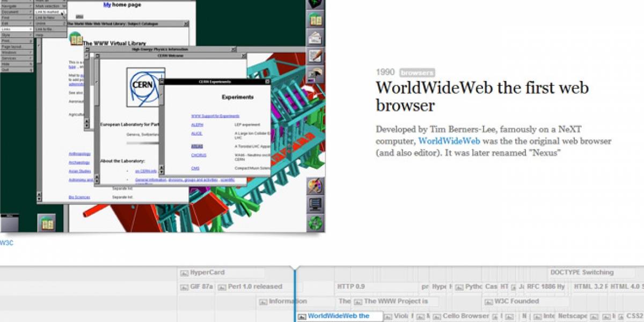Open the WorldWideWeb link in the description
Image resolution: width=644 pixels, height=322 pixels.
pyautogui.click(x=449, y=141)
